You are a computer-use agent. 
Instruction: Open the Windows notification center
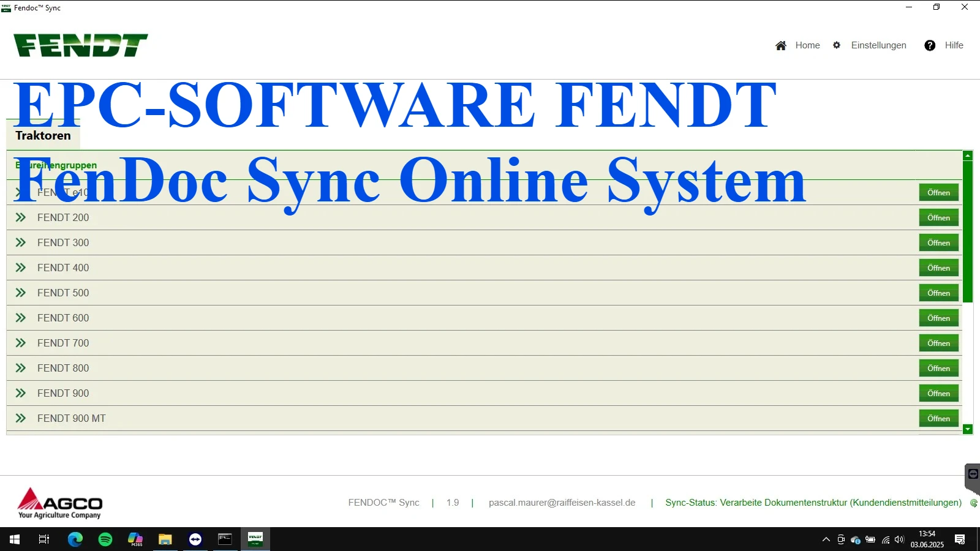pyautogui.click(x=960, y=539)
